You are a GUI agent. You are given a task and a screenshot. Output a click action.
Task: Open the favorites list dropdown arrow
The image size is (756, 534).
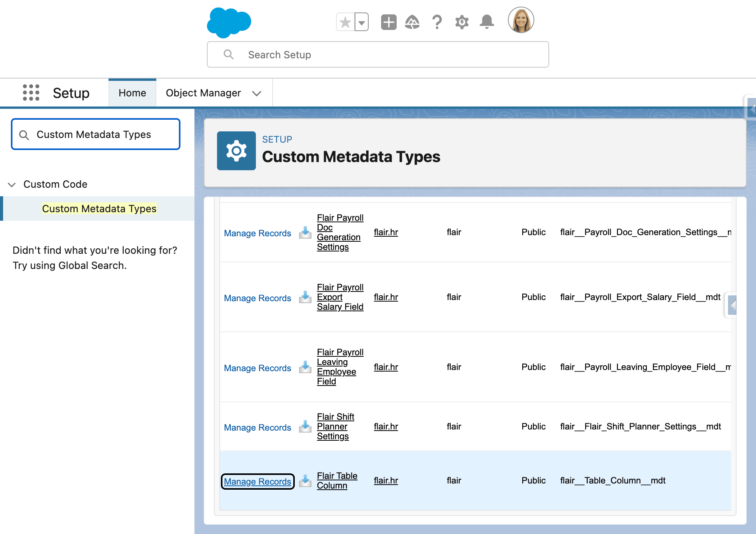(x=362, y=22)
